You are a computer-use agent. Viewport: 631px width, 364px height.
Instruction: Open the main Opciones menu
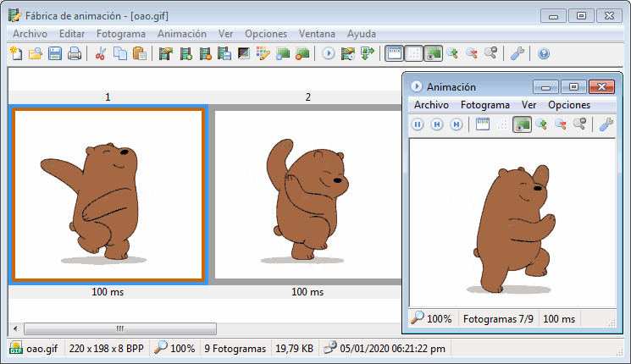(x=266, y=34)
